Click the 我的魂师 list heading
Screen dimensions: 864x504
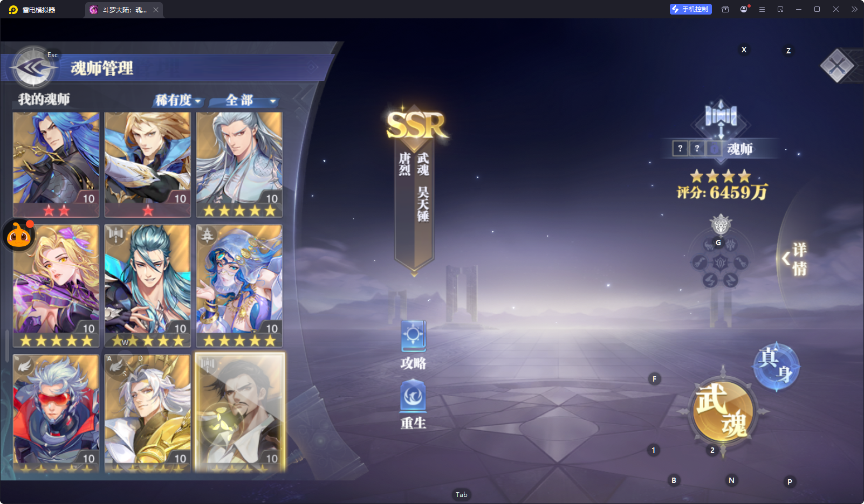pos(44,99)
